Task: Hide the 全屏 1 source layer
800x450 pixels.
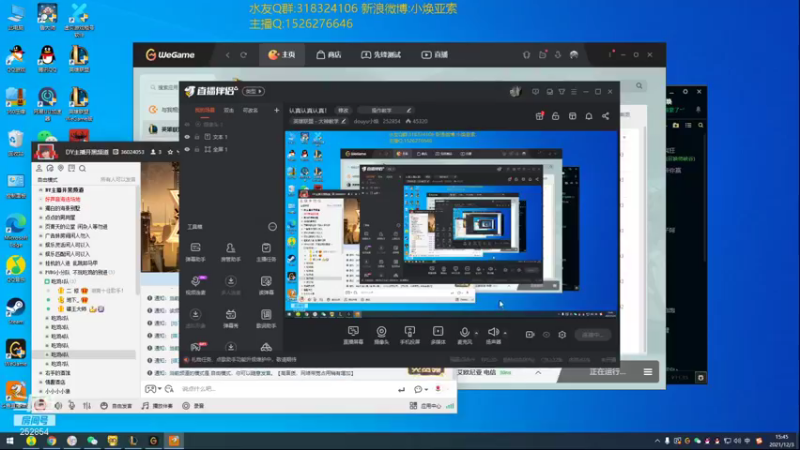Action: click(x=187, y=149)
